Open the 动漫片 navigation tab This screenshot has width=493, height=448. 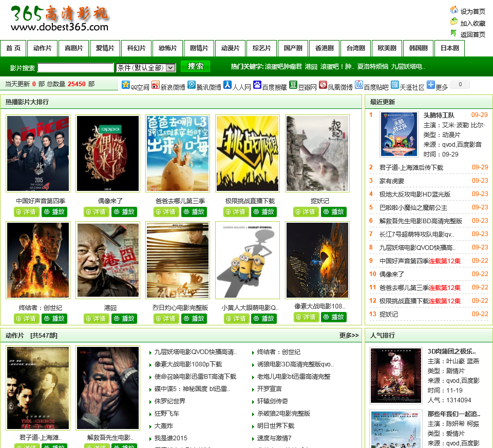[230, 48]
